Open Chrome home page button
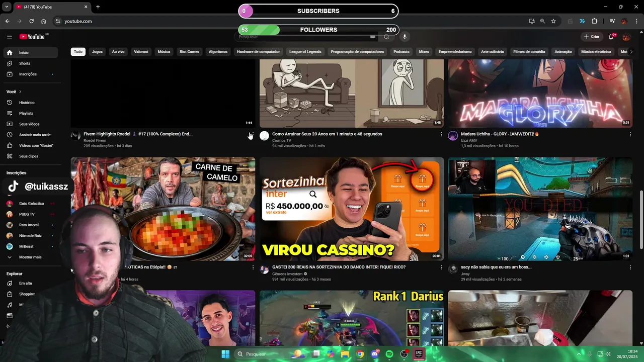Viewport: 644px width, 362px height. click(44, 21)
